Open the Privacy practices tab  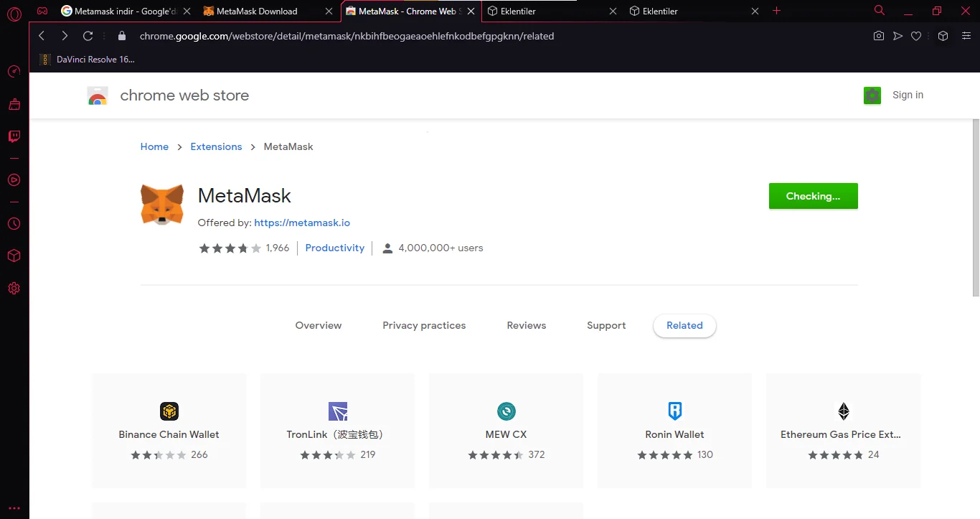click(x=424, y=325)
